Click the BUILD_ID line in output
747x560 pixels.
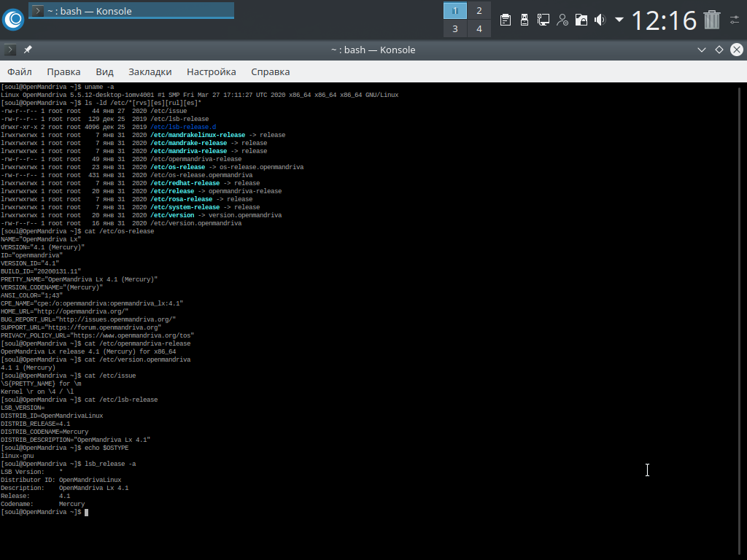pos(41,271)
